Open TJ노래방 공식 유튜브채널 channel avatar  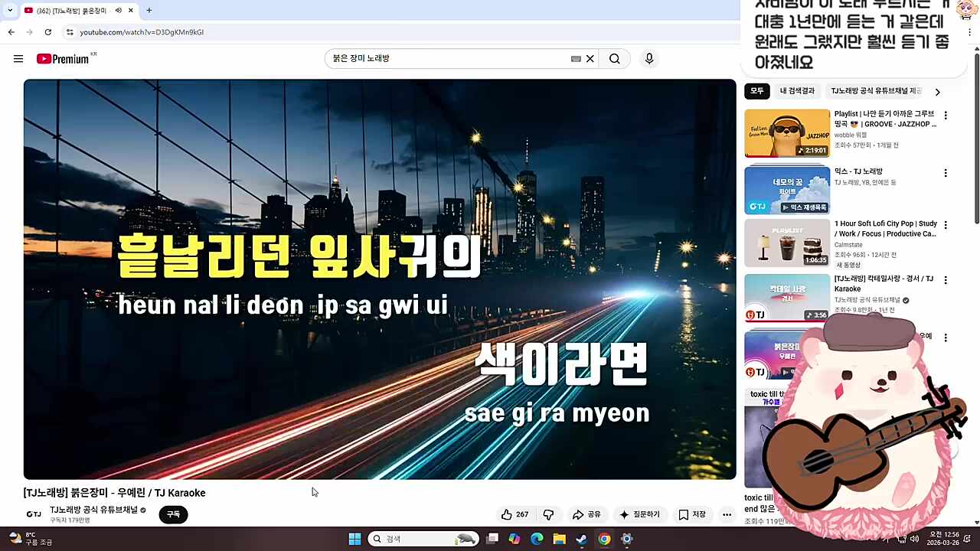click(34, 514)
